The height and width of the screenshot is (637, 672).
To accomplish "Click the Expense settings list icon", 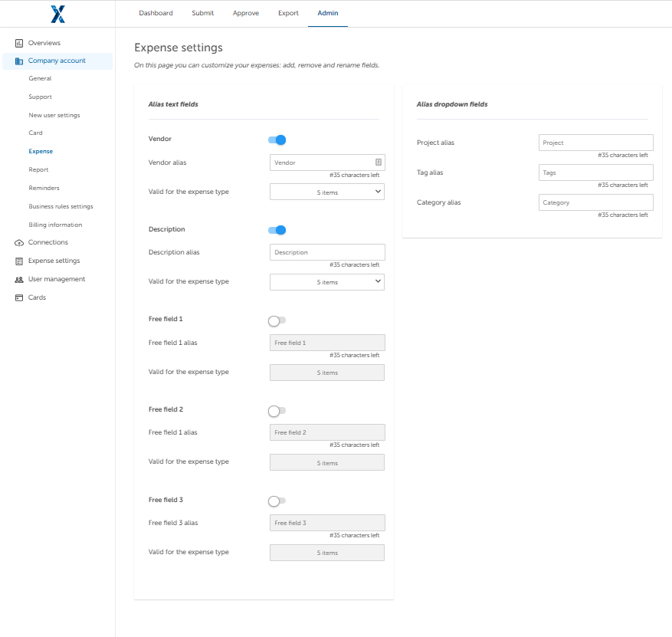I will [19, 261].
